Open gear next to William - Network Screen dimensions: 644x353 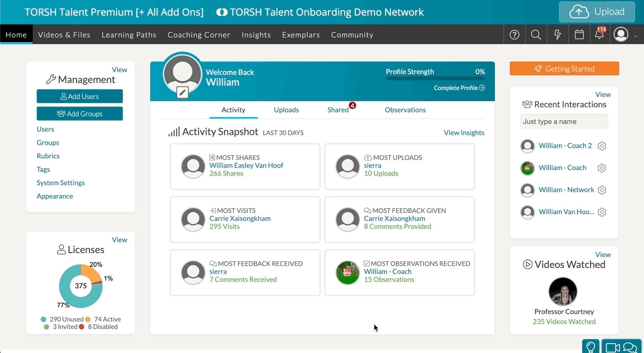[602, 190]
